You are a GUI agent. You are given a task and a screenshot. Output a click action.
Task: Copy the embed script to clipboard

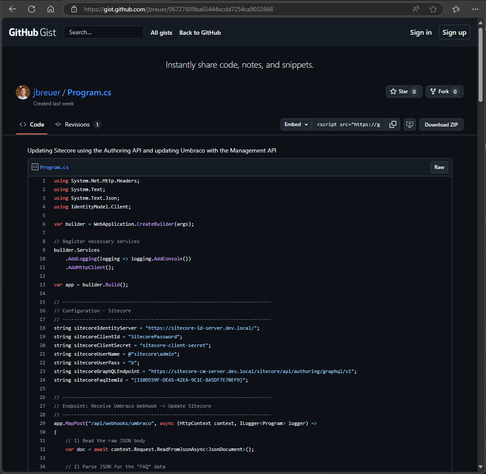pos(393,124)
